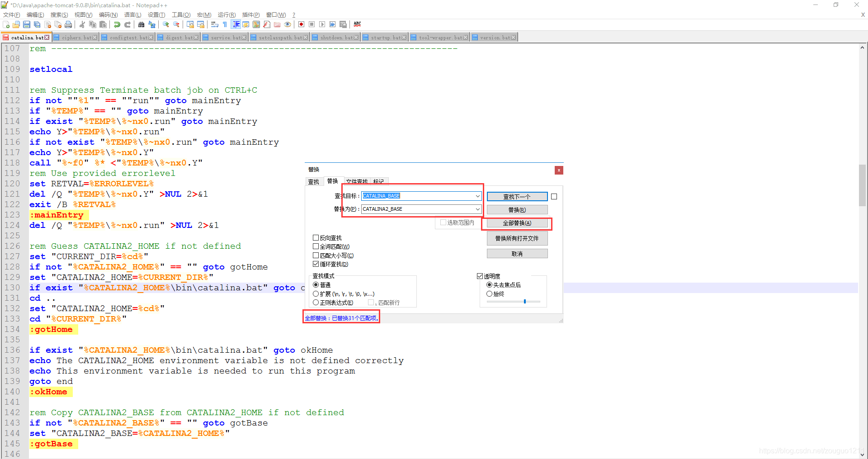The width and height of the screenshot is (868, 459).
Task: Start macro recording with the red dot
Action: click(302, 24)
